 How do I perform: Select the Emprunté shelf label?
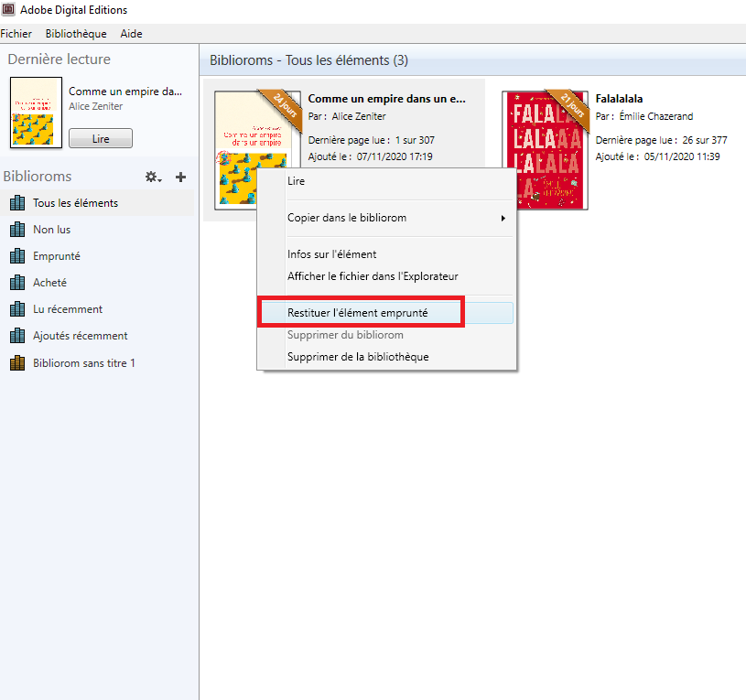tap(57, 256)
